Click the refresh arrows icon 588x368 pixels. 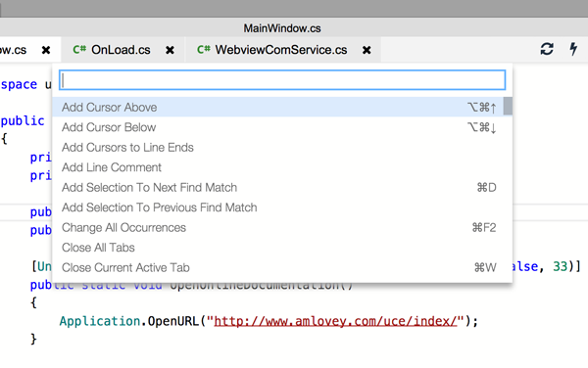click(547, 49)
